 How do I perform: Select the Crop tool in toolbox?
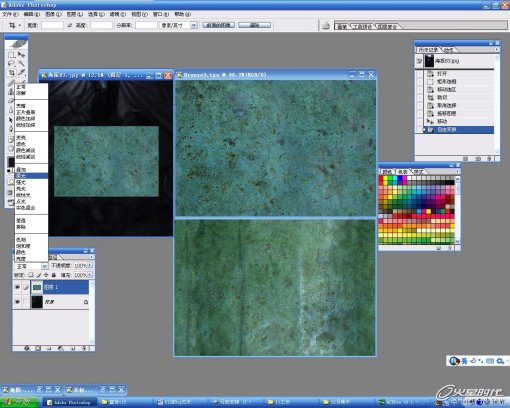click(x=11, y=72)
